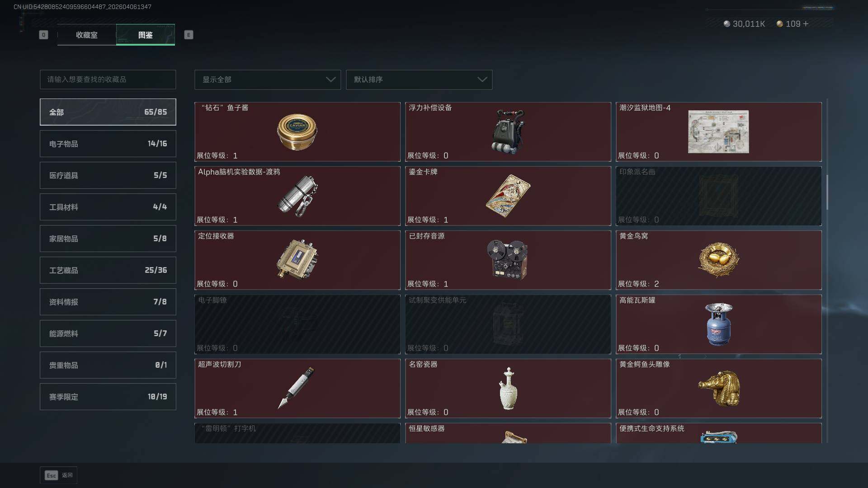Open the 潮汐监狱地图-4 map thumbnail
The image size is (868, 488).
tap(718, 132)
